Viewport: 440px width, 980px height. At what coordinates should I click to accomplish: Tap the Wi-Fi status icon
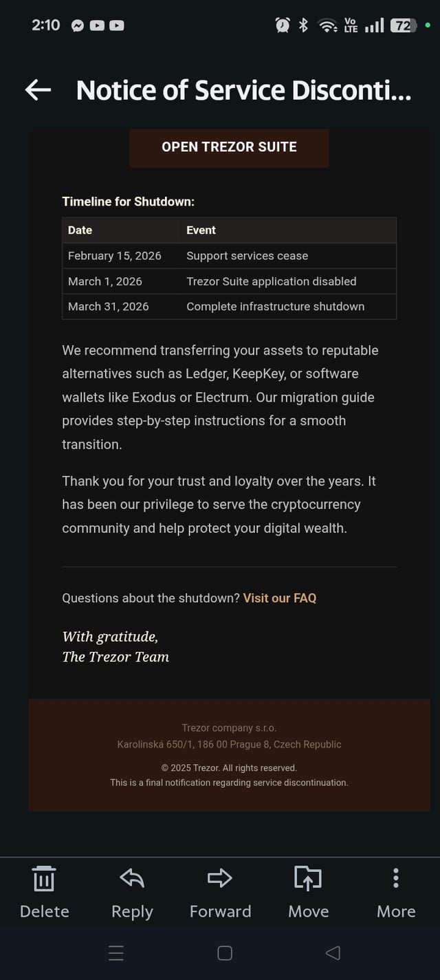pos(327,25)
